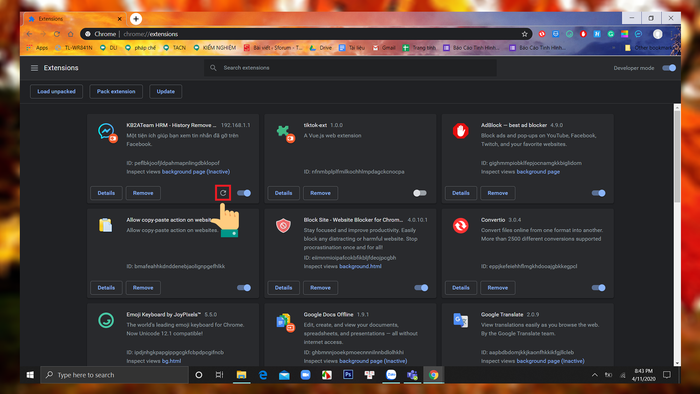Open a new tab with plus button

(136, 19)
